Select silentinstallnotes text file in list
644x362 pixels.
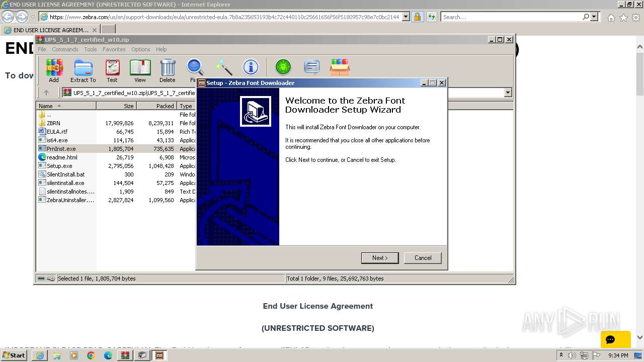tap(70, 192)
